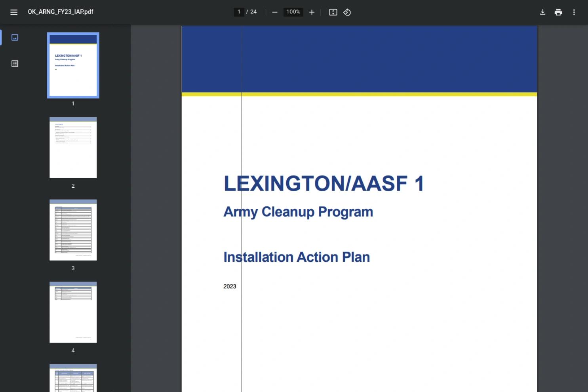Open page 2 thumbnail
Viewport: 588px width, 392px height.
(x=73, y=148)
